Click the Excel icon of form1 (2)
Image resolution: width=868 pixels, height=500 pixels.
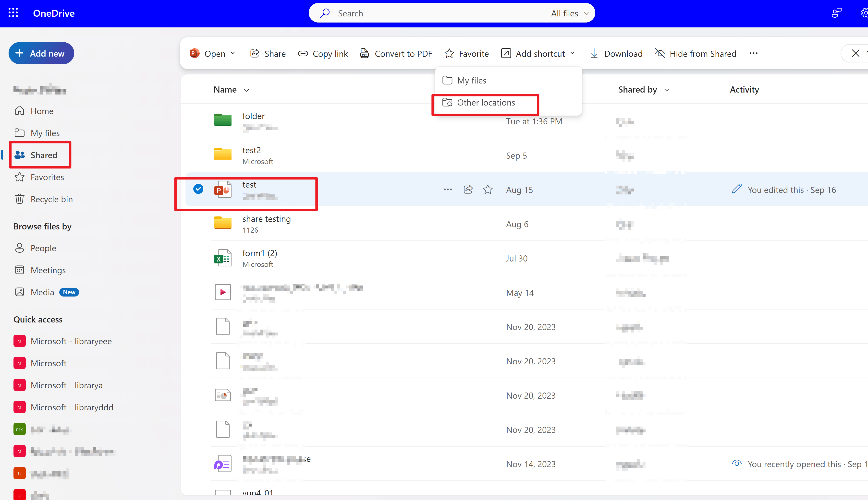(223, 258)
